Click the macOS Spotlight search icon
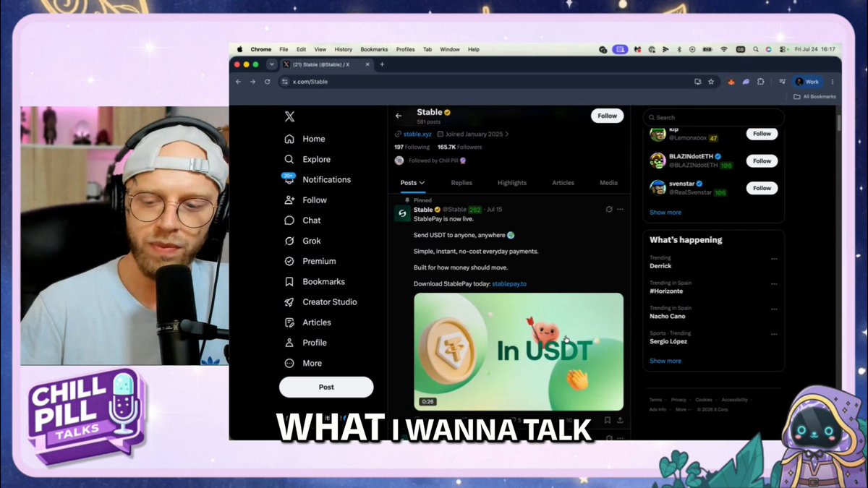This screenshot has height=488, width=868. [x=755, y=49]
